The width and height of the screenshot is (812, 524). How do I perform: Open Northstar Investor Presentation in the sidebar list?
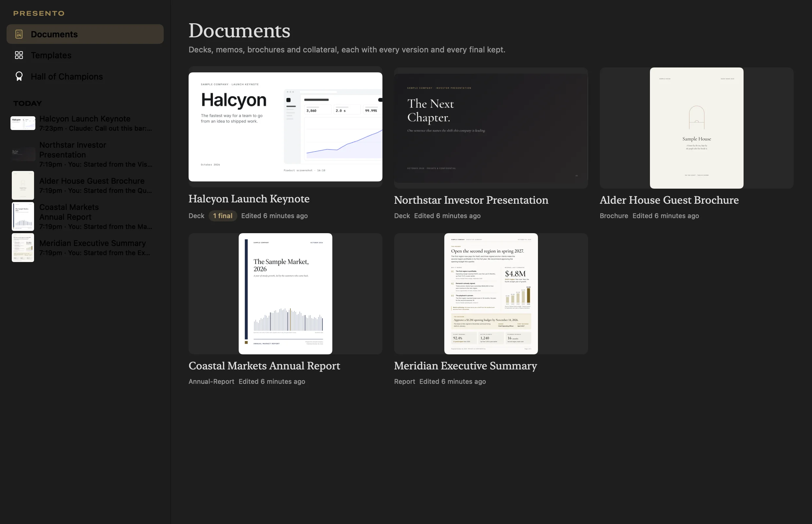(x=85, y=154)
